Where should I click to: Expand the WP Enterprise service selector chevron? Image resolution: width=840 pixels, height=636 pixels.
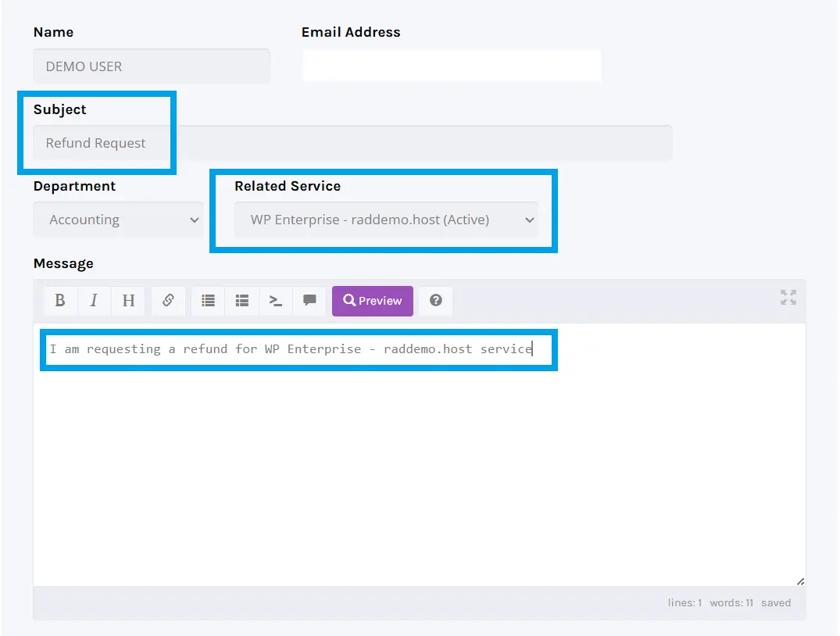click(530, 220)
